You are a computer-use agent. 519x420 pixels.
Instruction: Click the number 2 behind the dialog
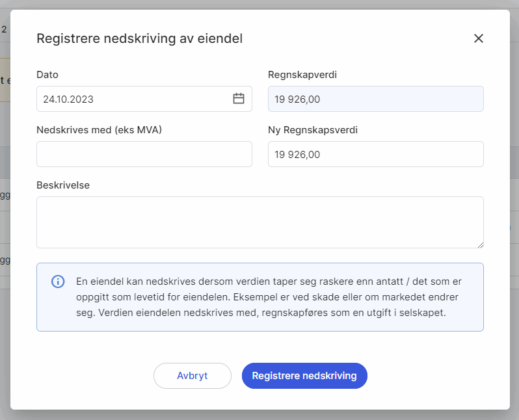click(x=4, y=29)
